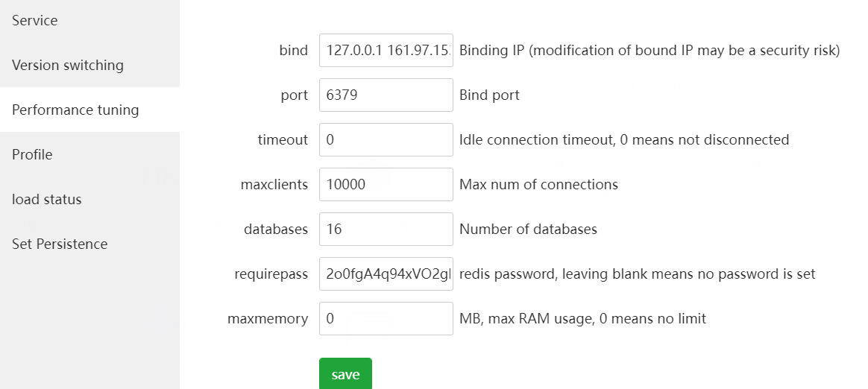Select the maxclients field with 10000
868x389 pixels.
(386, 185)
